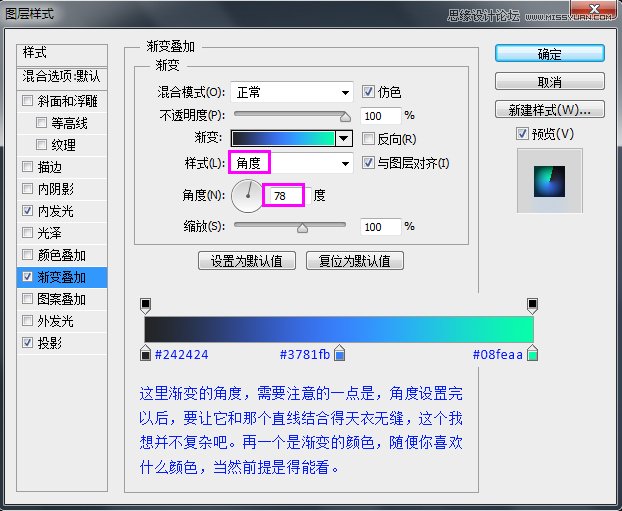
Task: Click the #08feaa color stop
Action: [x=532, y=353]
